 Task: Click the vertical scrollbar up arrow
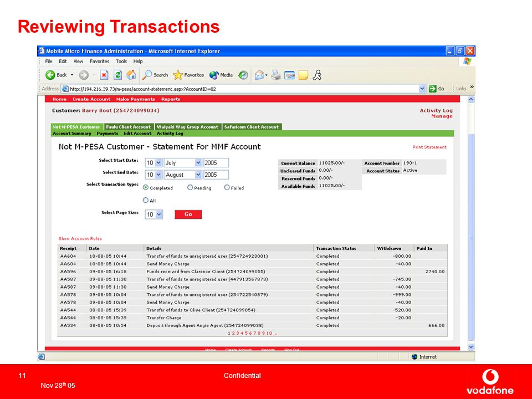pos(471,99)
